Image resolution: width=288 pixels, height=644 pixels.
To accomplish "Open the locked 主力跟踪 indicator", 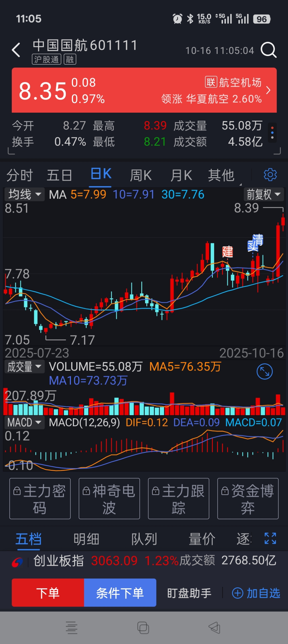I will point(179,498).
